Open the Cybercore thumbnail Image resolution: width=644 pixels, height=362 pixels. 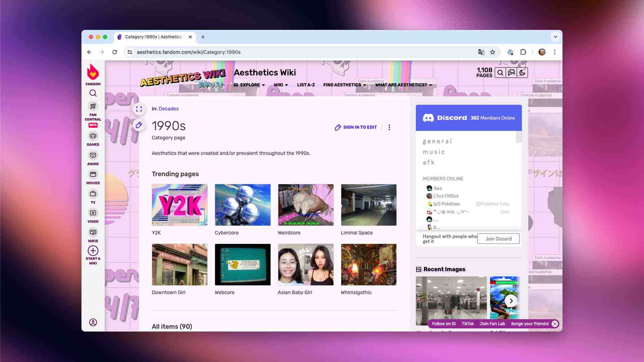point(243,205)
